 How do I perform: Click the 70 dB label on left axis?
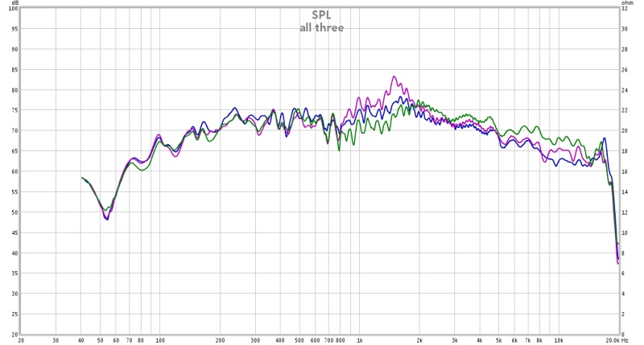(x=14, y=130)
